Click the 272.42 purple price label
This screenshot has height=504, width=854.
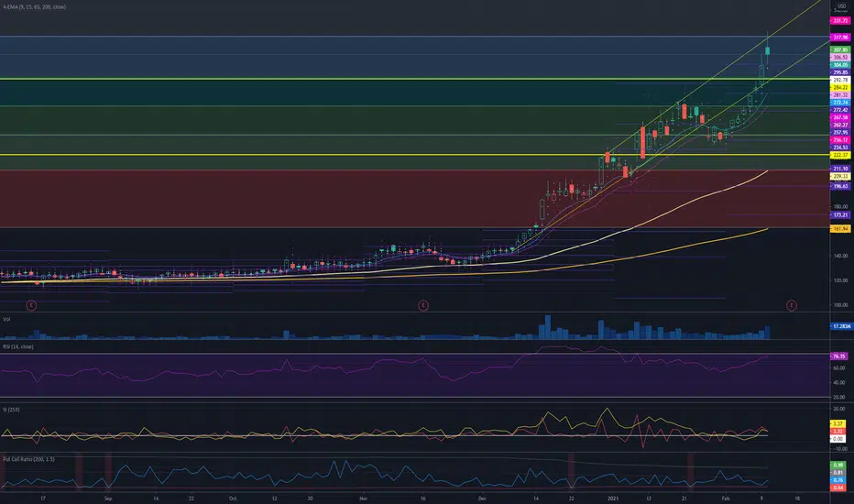point(840,110)
